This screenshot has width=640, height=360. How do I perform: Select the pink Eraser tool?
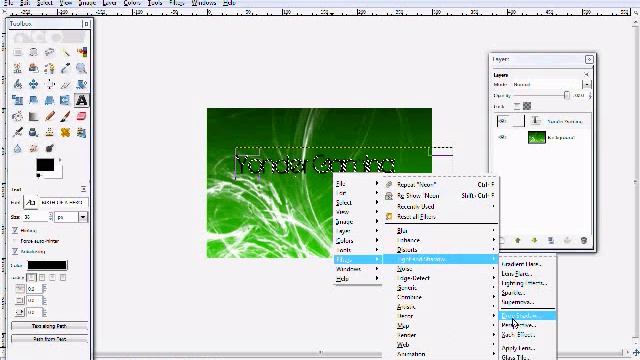point(81,116)
